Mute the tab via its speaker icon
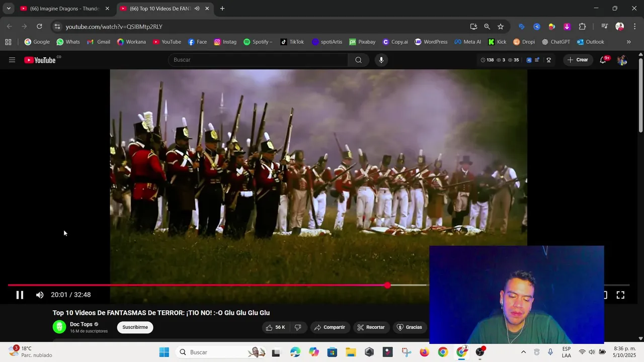The image size is (644, 362). point(197,9)
